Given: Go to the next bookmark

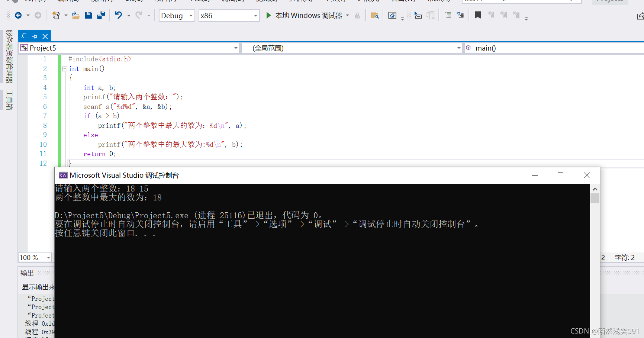Looking at the screenshot, I should click(504, 15).
